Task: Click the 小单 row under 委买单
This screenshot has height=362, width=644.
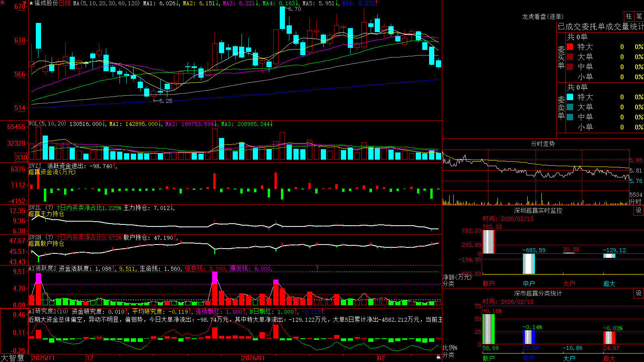Action: click(x=605, y=77)
